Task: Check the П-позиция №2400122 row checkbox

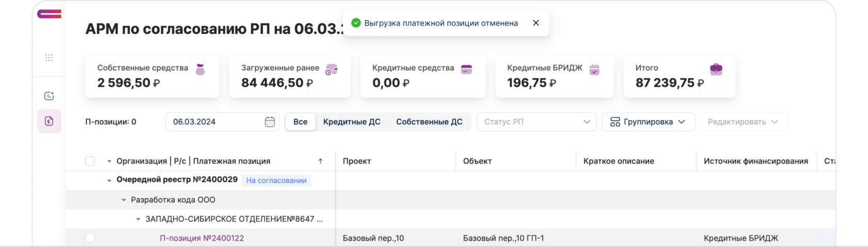Action: [90, 238]
